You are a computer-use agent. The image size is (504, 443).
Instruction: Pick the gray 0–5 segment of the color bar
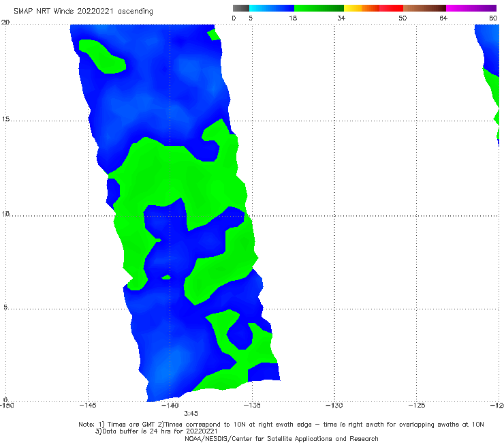click(x=241, y=8)
